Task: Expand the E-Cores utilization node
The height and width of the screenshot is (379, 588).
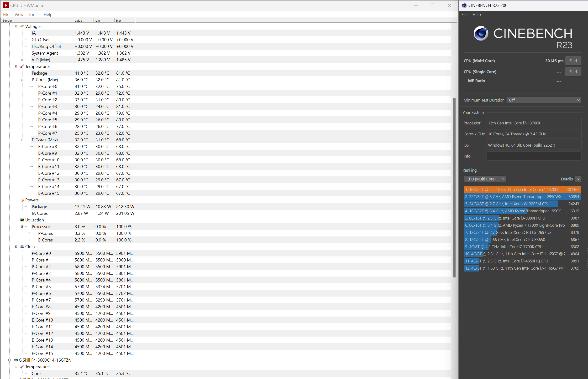Action: [29, 240]
